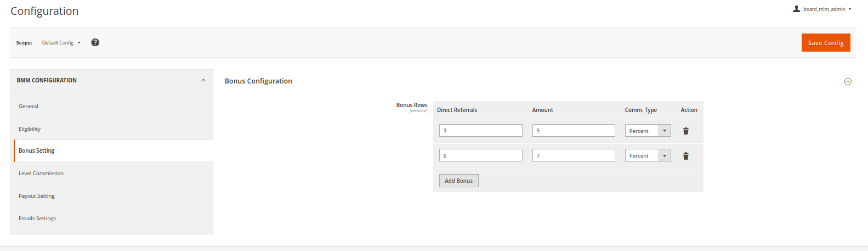The width and height of the screenshot is (868, 251).
Task: Click the help question mark icon
Action: 95,42
